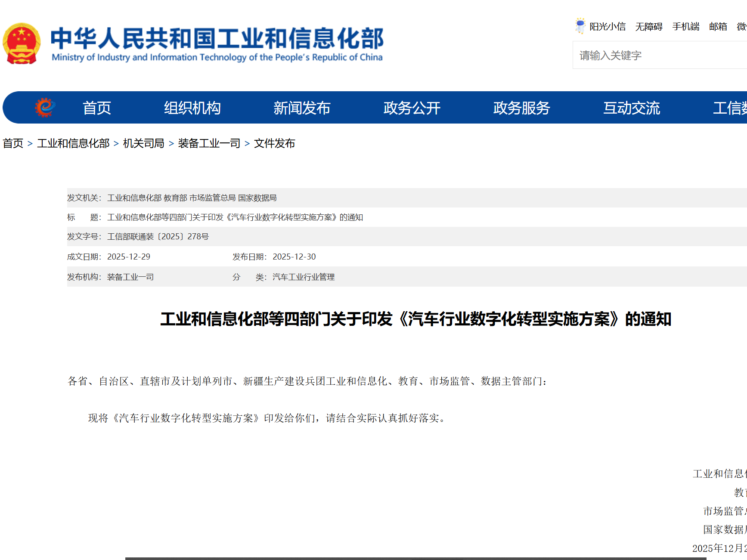Enable 无障碍 accessibility mode
Image resolution: width=747 pixels, height=560 pixels.
click(x=649, y=26)
